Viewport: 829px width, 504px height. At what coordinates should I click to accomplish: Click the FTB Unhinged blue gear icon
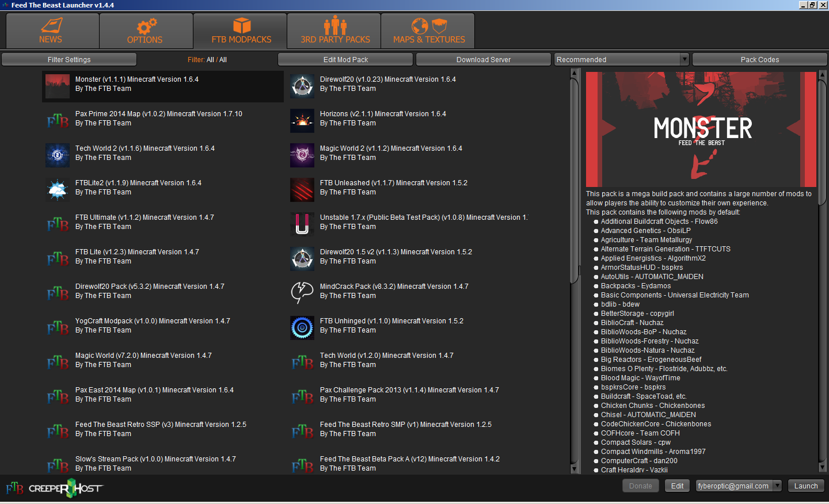tap(302, 328)
